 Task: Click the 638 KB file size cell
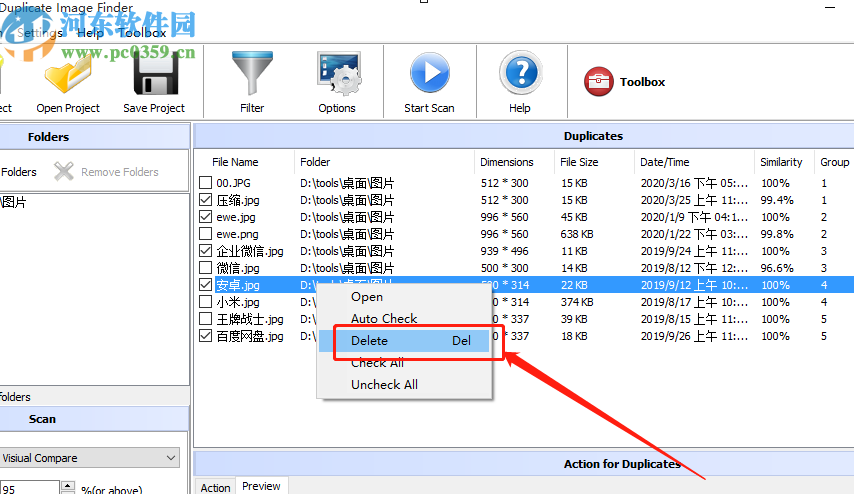coord(577,234)
